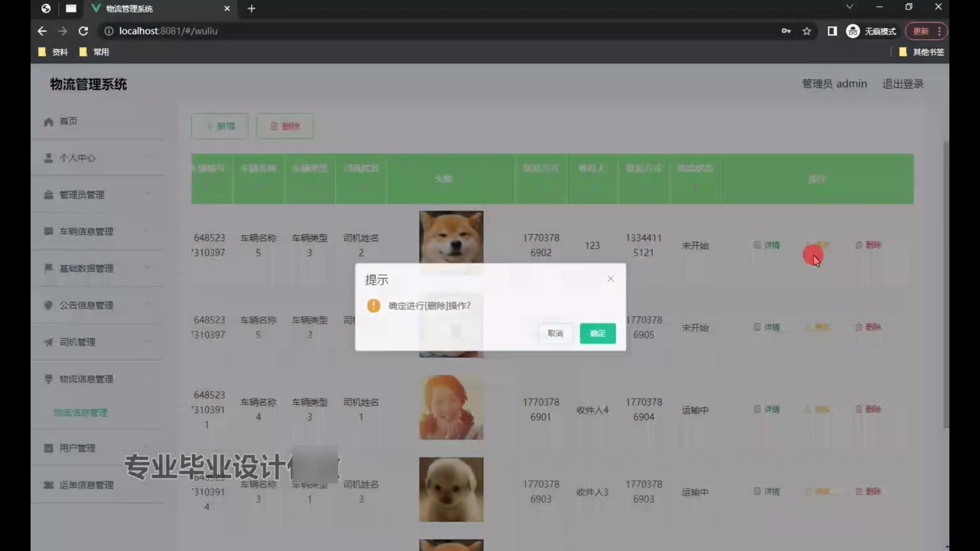
Task: Click the browser reload icon
Action: pyautogui.click(x=83, y=31)
